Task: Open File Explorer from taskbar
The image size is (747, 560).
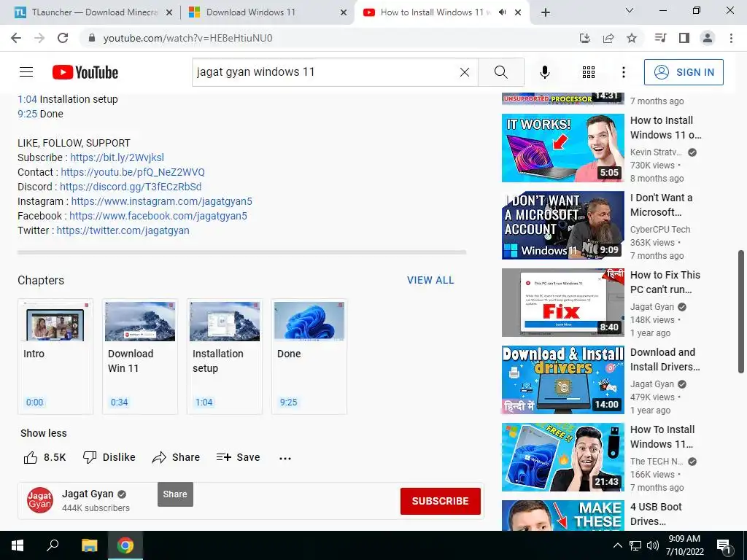Action: (x=89, y=545)
